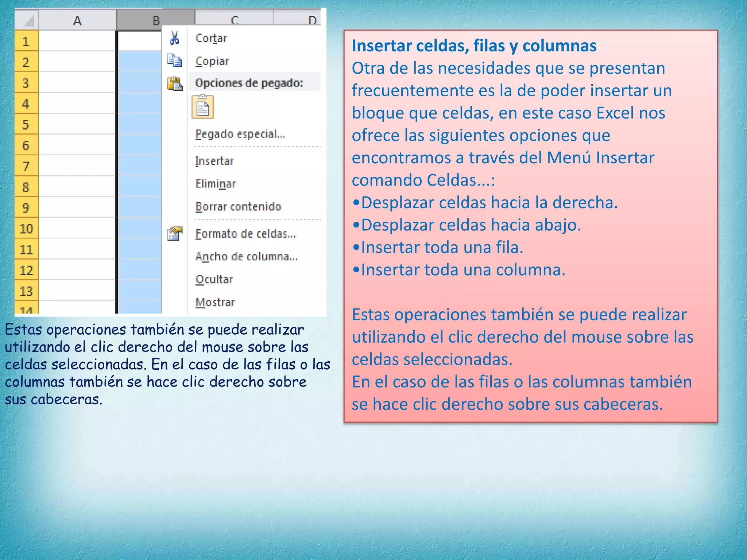Click cell A10 in the spreadsheet
This screenshot has width=747, height=560.
(x=77, y=228)
